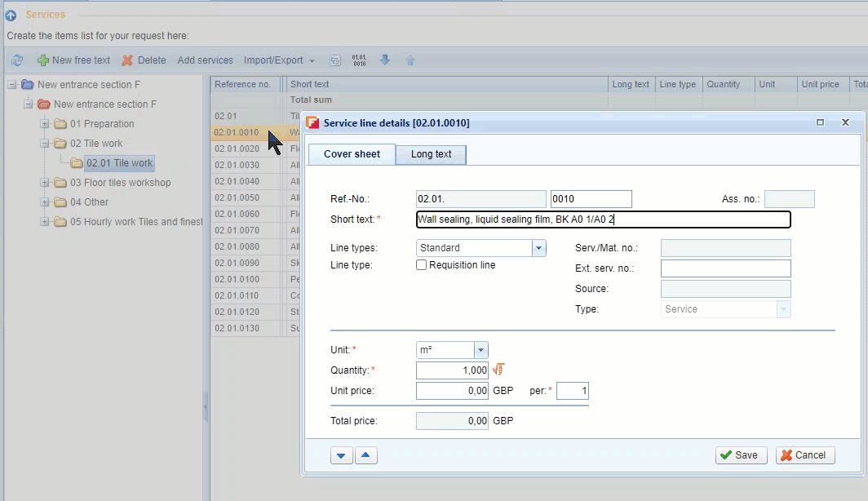Go to previous service line with up arrow
The image size is (868, 501).
click(366, 455)
